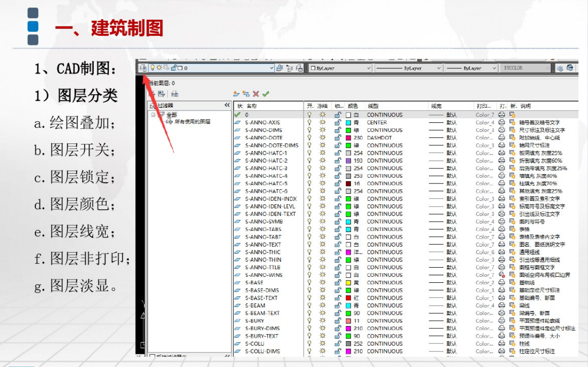Click the Make Object's Layer Current icon
The image size is (588, 367).
[280, 68]
